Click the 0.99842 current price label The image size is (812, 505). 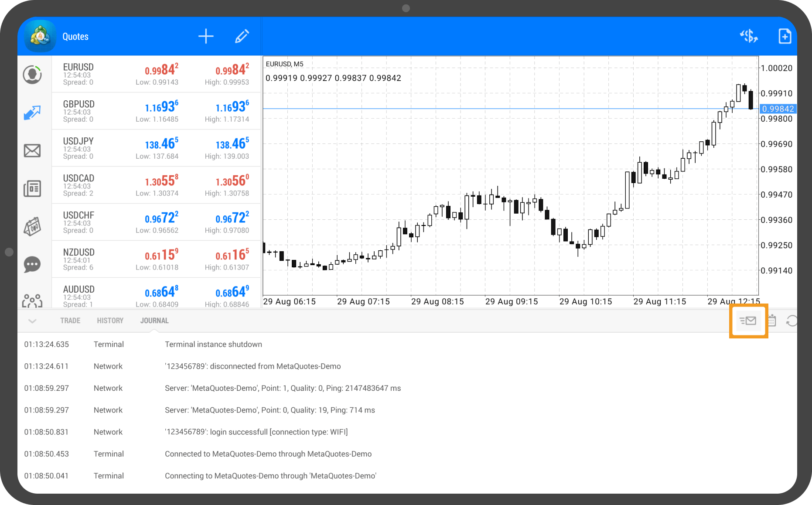pyautogui.click(x=778, y=109)
